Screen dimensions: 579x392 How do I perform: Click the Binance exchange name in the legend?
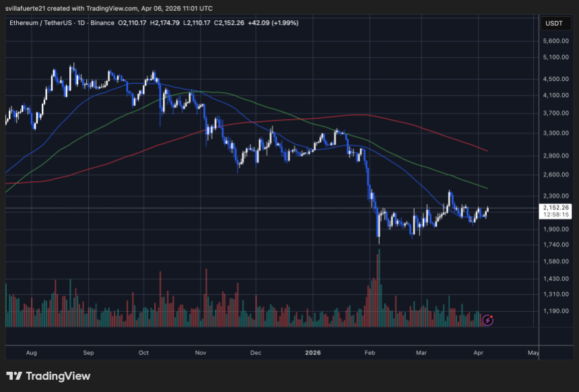click(102, 23)
